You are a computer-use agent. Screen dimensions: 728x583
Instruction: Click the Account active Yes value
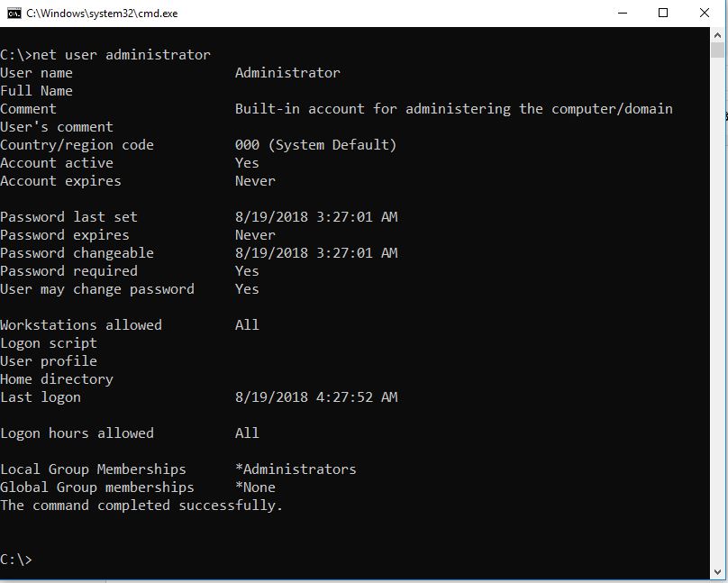pyautogui.click(x=246, y=162)
